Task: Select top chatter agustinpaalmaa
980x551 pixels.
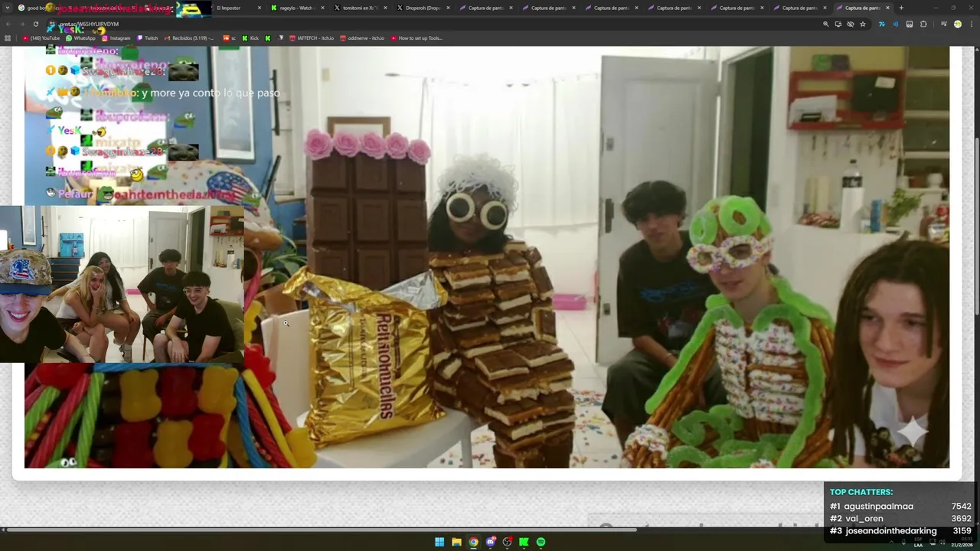Action: (878, 506)
